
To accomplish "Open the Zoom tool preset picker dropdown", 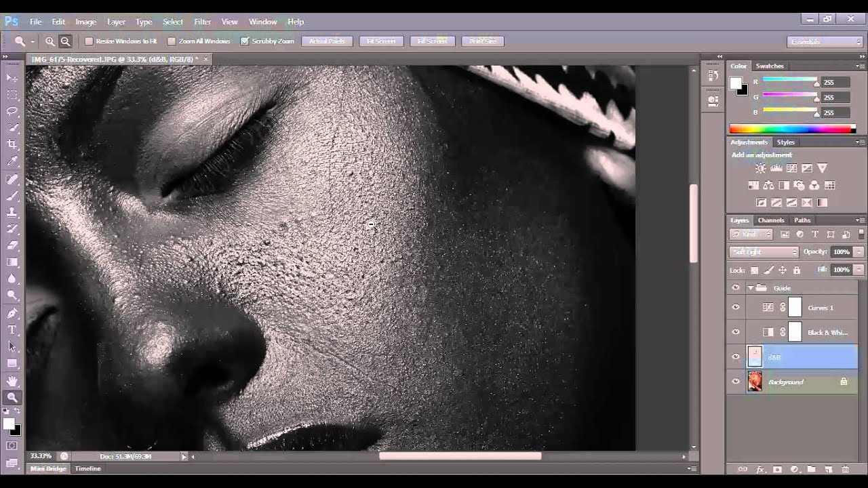I will [x=32, y=41].
